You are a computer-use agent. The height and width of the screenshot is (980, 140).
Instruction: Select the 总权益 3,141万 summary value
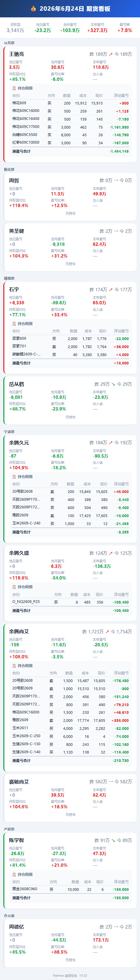(x=15, y=30)
